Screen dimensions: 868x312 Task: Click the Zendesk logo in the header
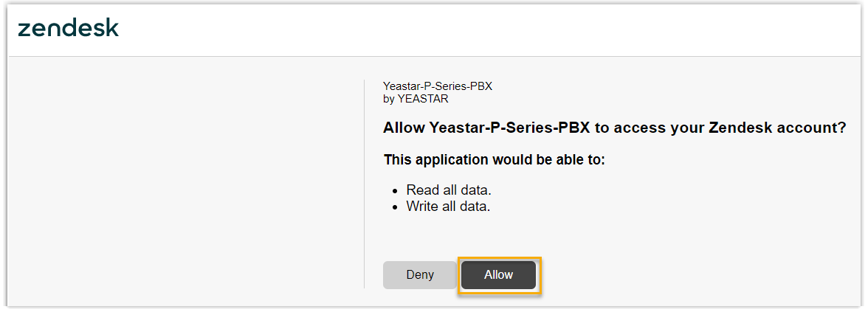[68, 29]
